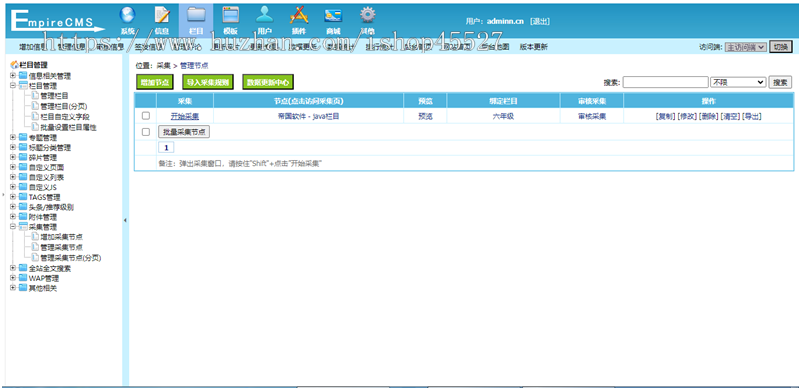Open the 用户 person icon

[265, 15]
